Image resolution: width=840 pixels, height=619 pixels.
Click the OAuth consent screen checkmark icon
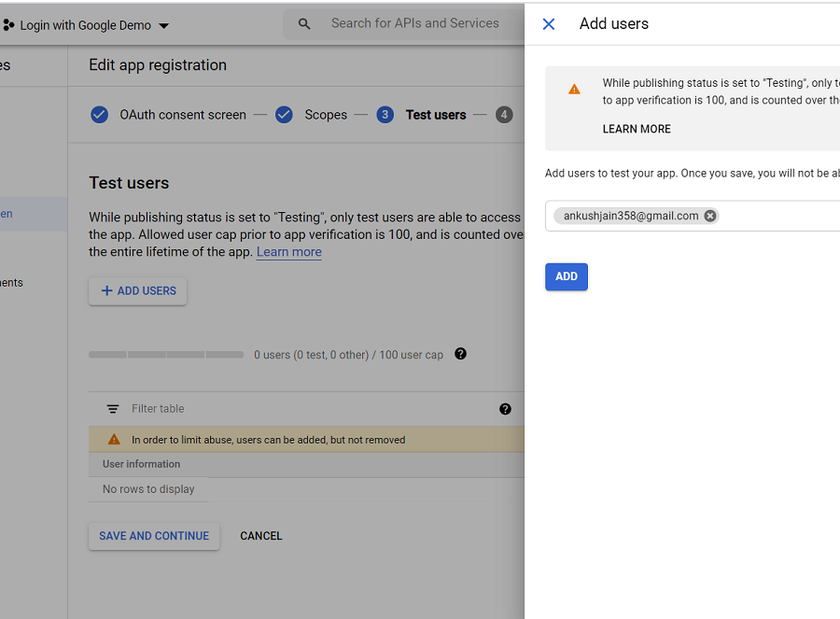coord(99,115)
